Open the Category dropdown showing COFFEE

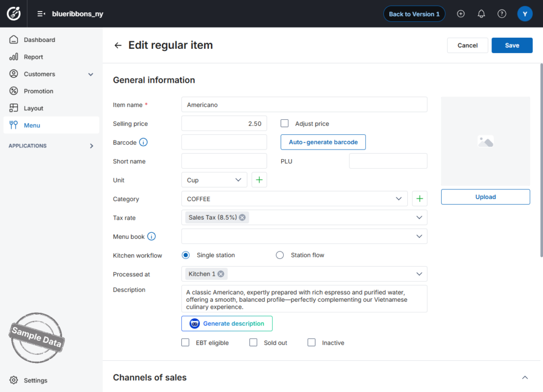coord(294,199)
